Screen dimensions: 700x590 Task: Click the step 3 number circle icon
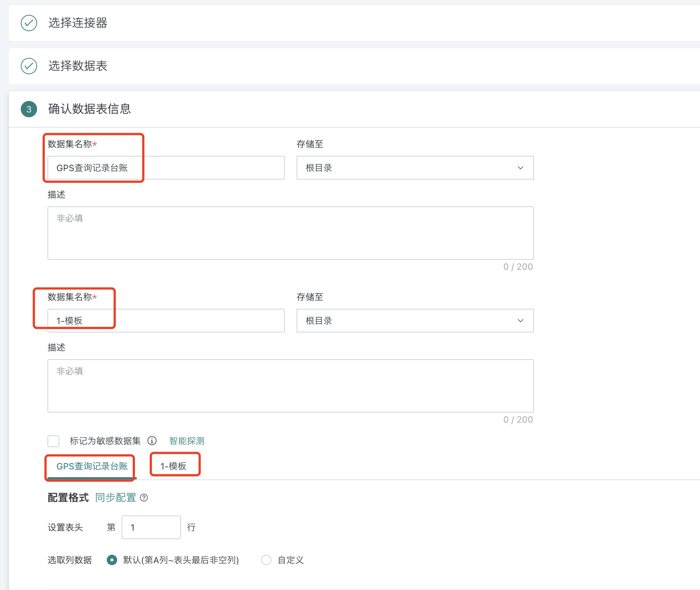pos(29,109)
